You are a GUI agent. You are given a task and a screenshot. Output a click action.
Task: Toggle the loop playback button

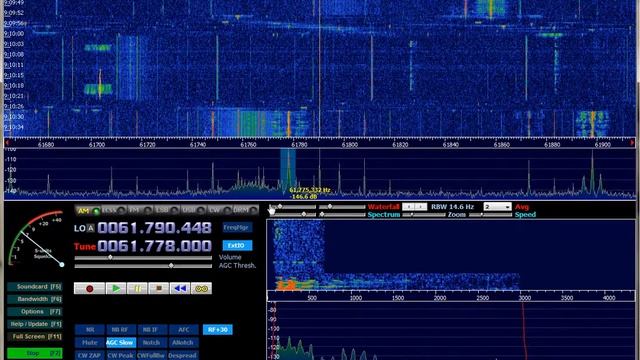(x=202, y=289)
